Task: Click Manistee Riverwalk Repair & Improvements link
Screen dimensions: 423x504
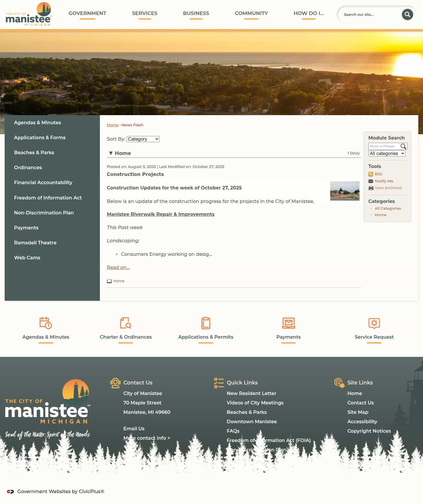Action: (x=160, y=214)
